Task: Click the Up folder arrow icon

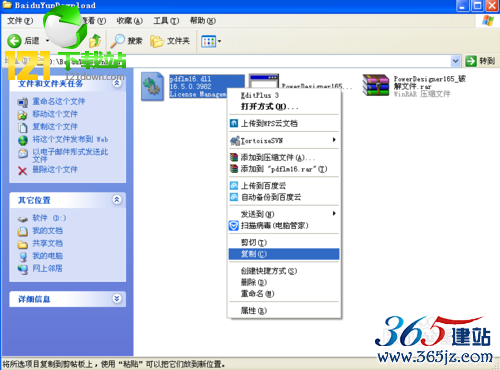Action: click(x=95, y=41)
